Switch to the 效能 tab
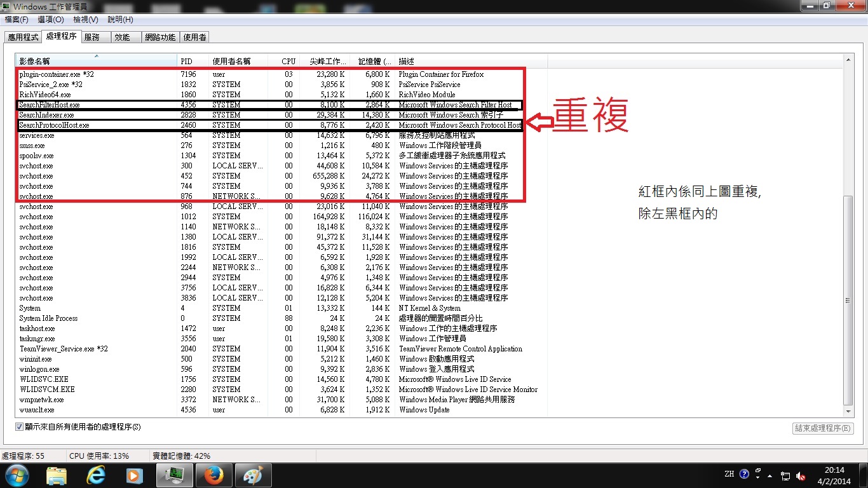 tap(126, 37)
